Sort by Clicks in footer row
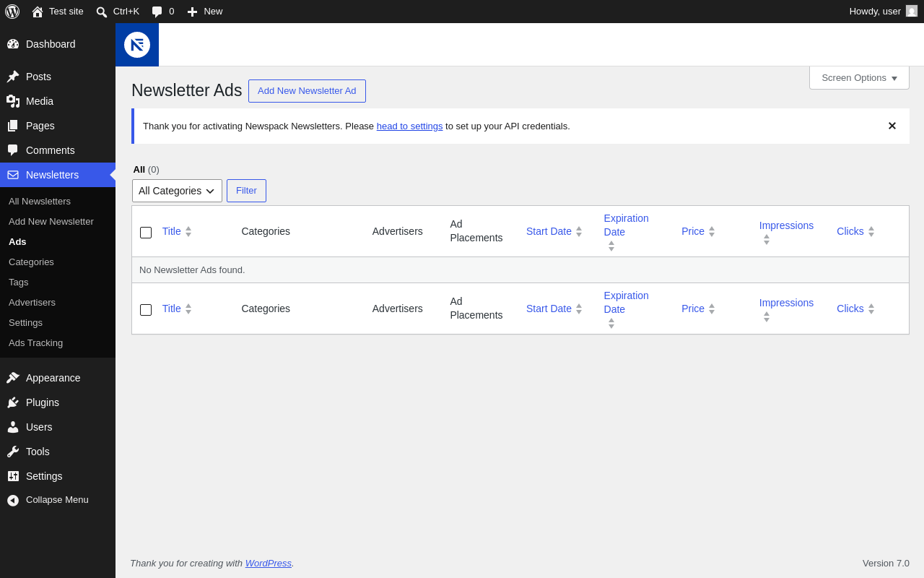Screen dimensions: 924x578 pos(855,309)
